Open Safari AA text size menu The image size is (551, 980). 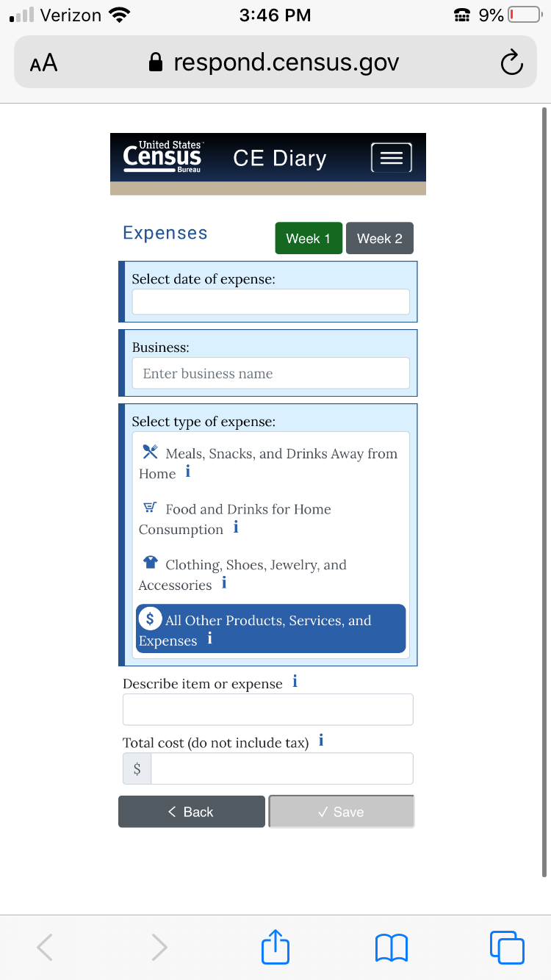(43, 63)
